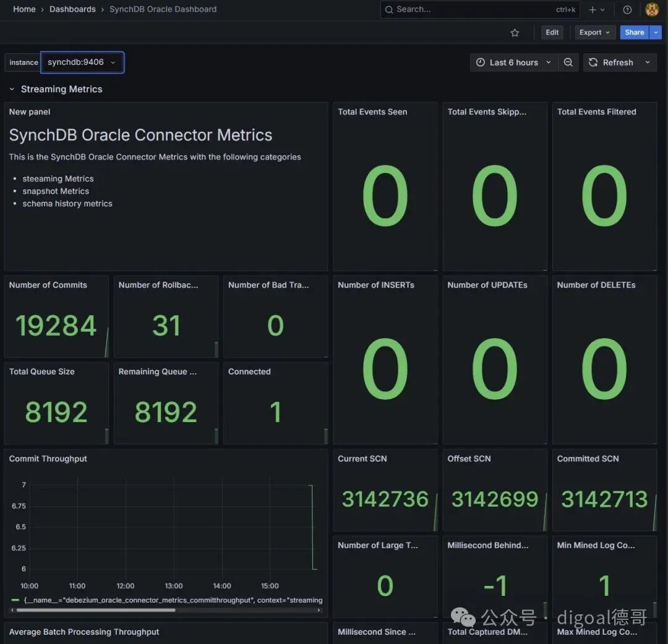Click the help question mark icon

pos(627,10)
